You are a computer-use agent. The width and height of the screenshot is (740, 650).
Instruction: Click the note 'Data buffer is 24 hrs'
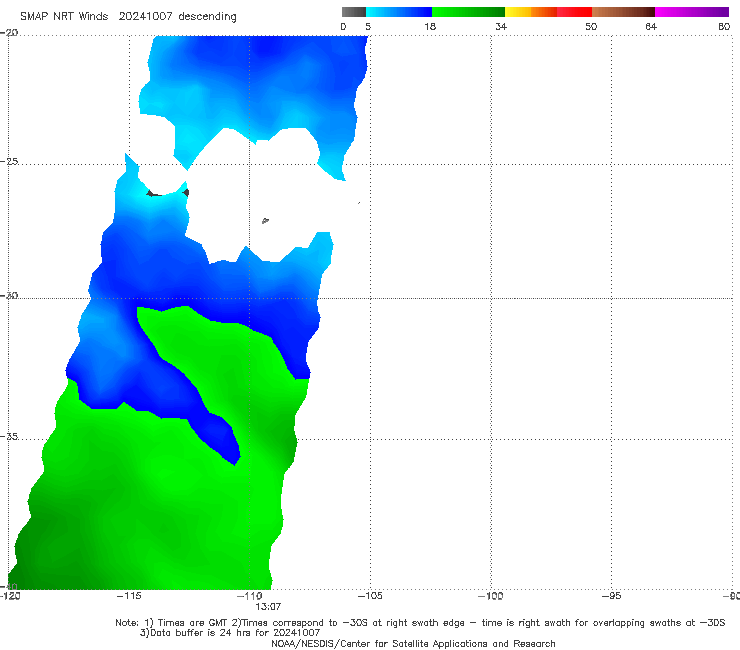(203, 633)
